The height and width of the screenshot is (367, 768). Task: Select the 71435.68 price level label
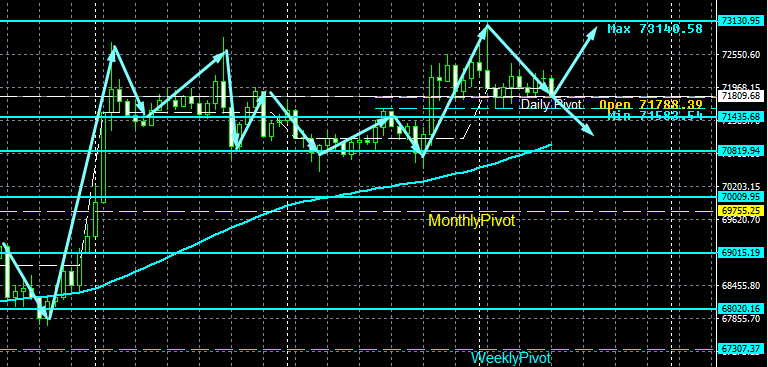(x=740, y=117)
